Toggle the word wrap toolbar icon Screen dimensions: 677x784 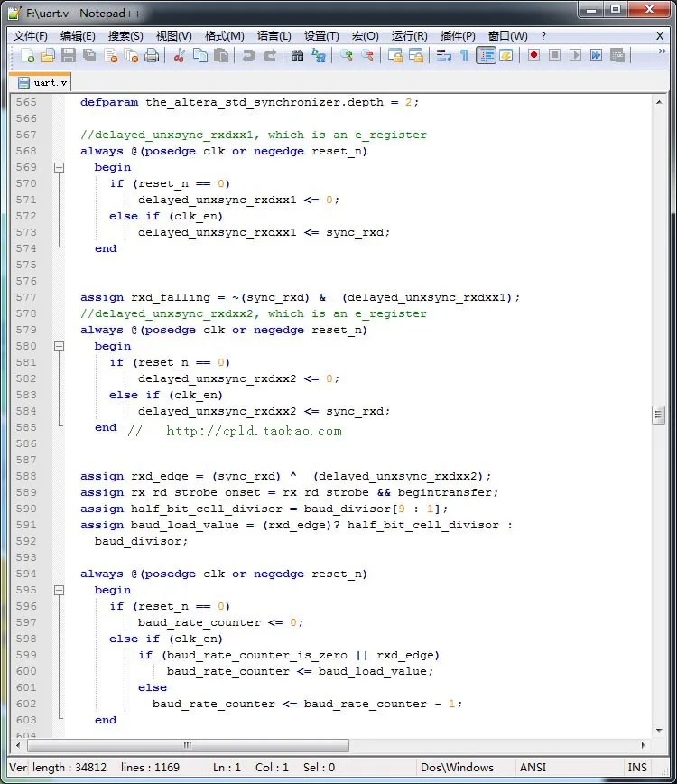click(443, 55)
